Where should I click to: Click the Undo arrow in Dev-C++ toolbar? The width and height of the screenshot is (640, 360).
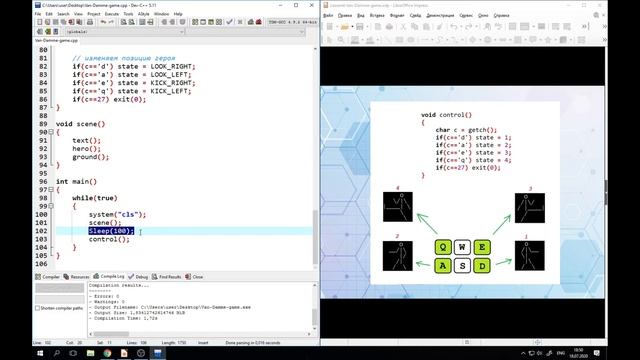103,22
